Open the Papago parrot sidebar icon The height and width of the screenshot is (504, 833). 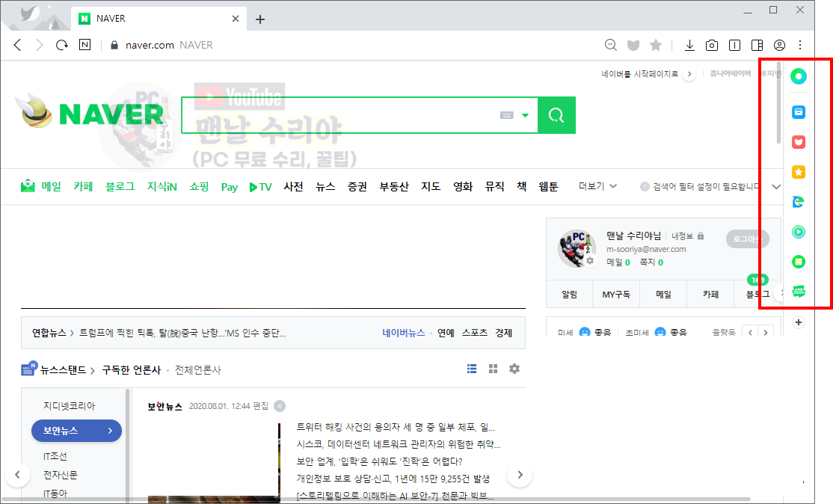pyautogui.click(x=799, y=202)
